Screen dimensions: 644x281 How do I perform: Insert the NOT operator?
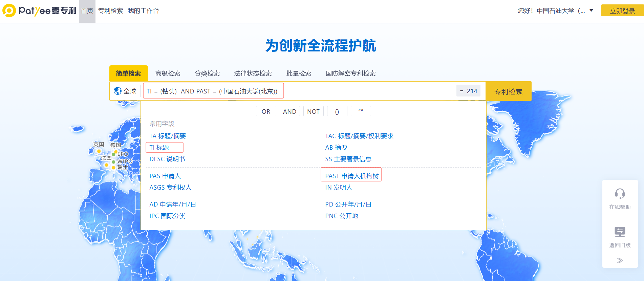(313, 111)
